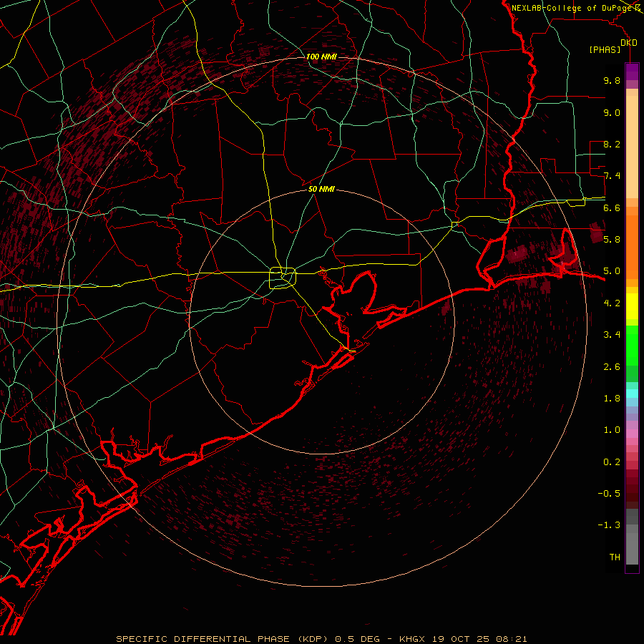Click the TH legend label
The image size is (644, 644).
615,557
